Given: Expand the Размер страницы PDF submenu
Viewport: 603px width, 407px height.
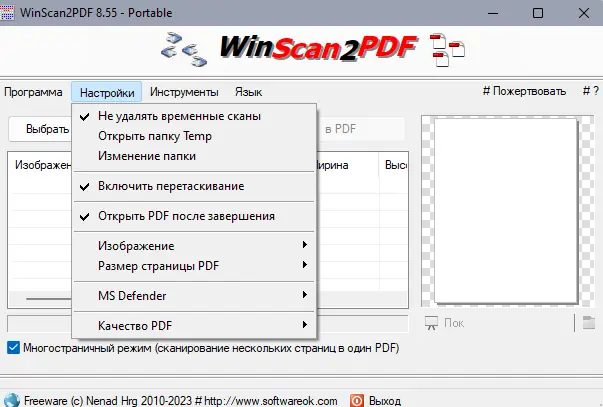Looking at the screenshot, I should coord(194,266).
